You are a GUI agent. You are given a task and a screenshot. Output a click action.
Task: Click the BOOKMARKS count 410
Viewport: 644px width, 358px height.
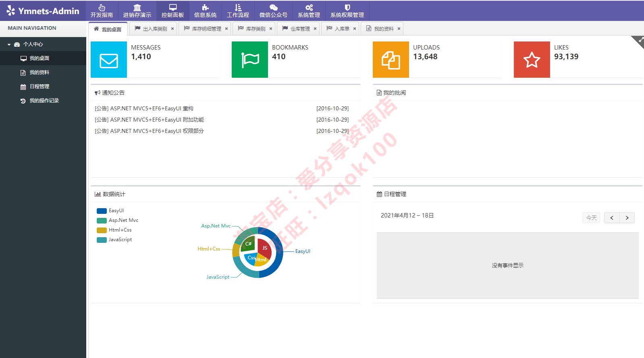(x=279, y=57)
